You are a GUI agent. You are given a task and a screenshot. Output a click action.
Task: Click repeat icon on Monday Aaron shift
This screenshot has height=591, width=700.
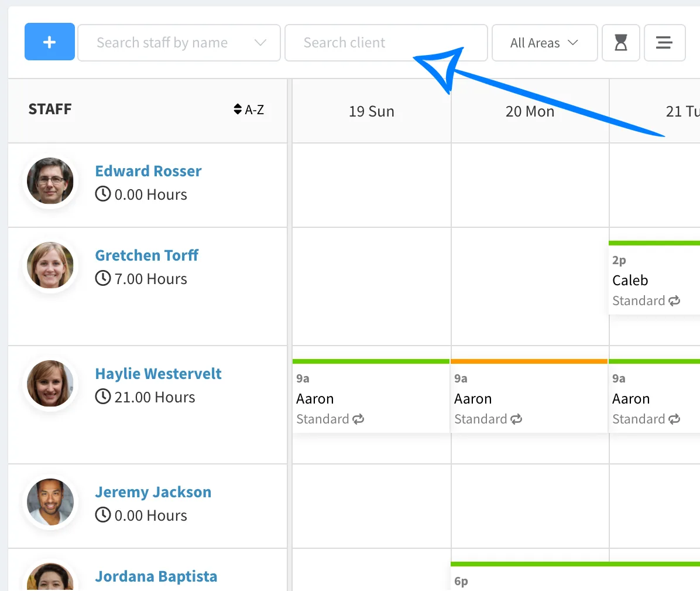pyautogui.click(x=516, y=419)
